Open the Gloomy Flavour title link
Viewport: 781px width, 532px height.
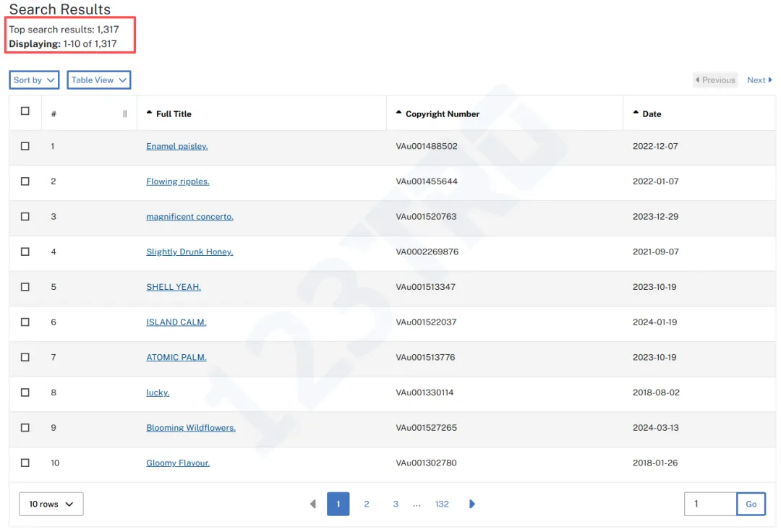(x=178, y=463)
